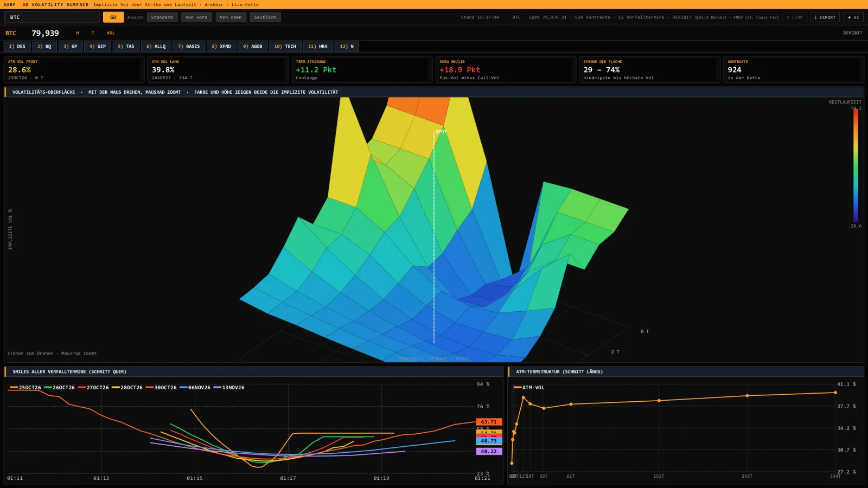
Task: Click the Kontrakte value 924
Action: [x=735, y=70]
